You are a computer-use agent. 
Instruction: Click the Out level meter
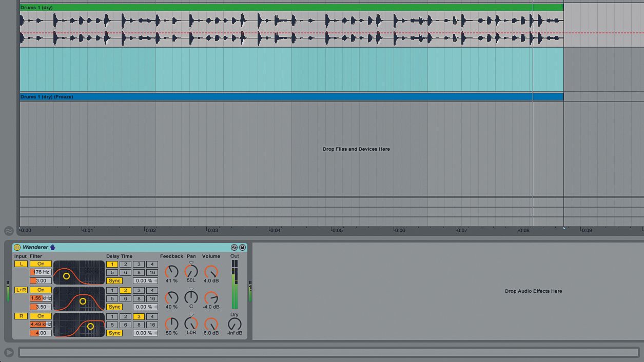tap(235, 284)
